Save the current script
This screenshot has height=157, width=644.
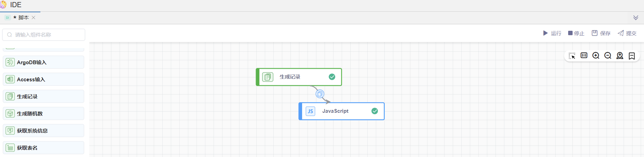point(601,33)
